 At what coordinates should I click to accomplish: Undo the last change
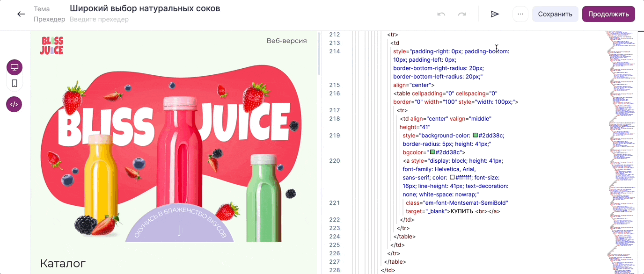point(441,14)
